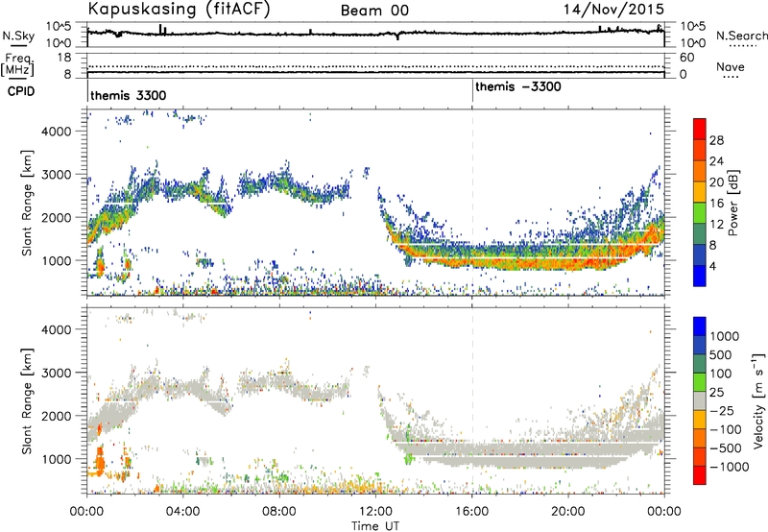Select the Power [dB] colorbar title
768x532 pixels.
732,203
